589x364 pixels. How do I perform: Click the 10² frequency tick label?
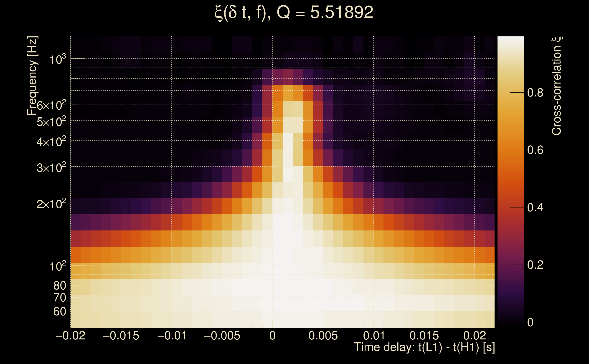pos(57,266)
